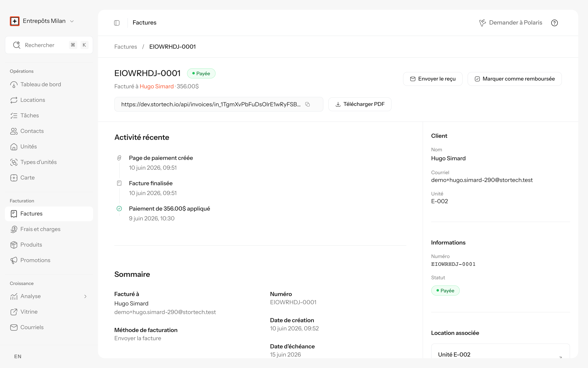The width and height of the screenshot is (588, 368).
Task: Click the Factures receipt icon in sidebar
Action: pos(14,214)
